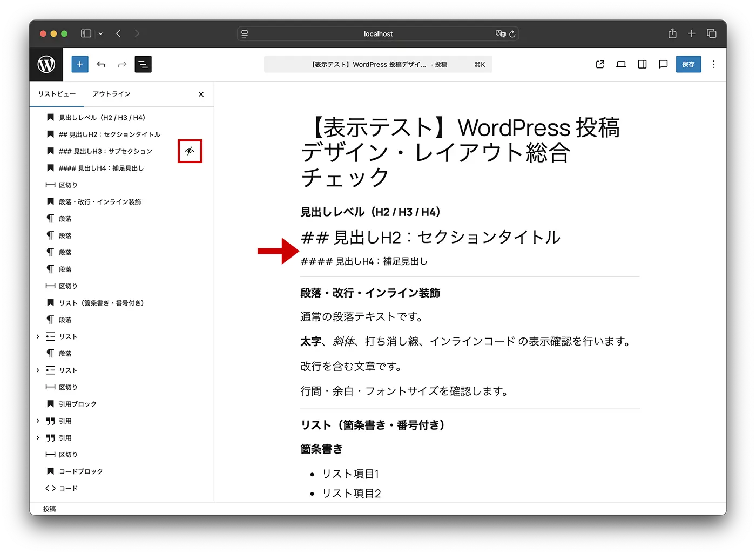Click the Undo arrow icon
This screenshot has height=554, width=756.
pyautogui.click(x=101, y=64)
